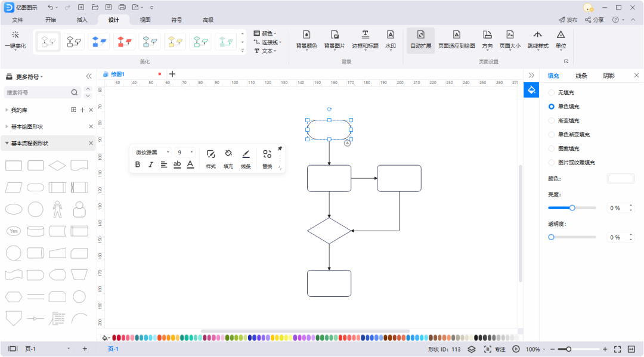Switch to the Line (线条) panel tab
The height and width of the screenshot is (357, 644).
[x=581, y=76]
